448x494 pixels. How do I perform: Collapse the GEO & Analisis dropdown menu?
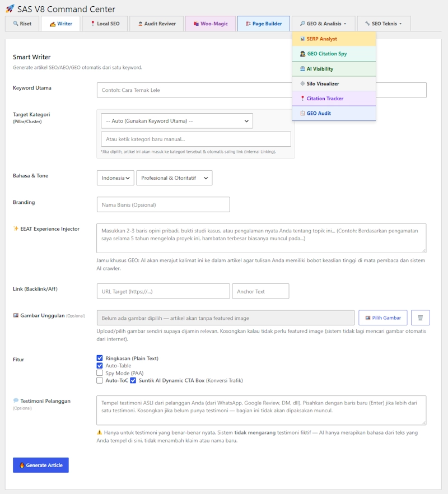click(323, 24)
